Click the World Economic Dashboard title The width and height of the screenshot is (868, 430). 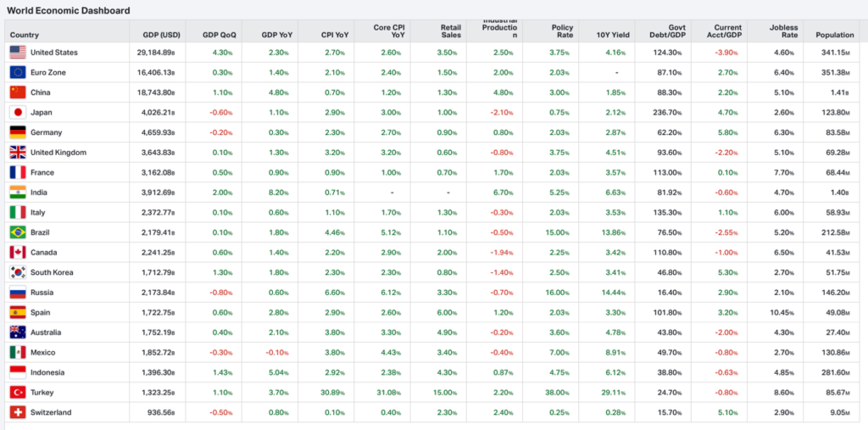coord(69,11)
